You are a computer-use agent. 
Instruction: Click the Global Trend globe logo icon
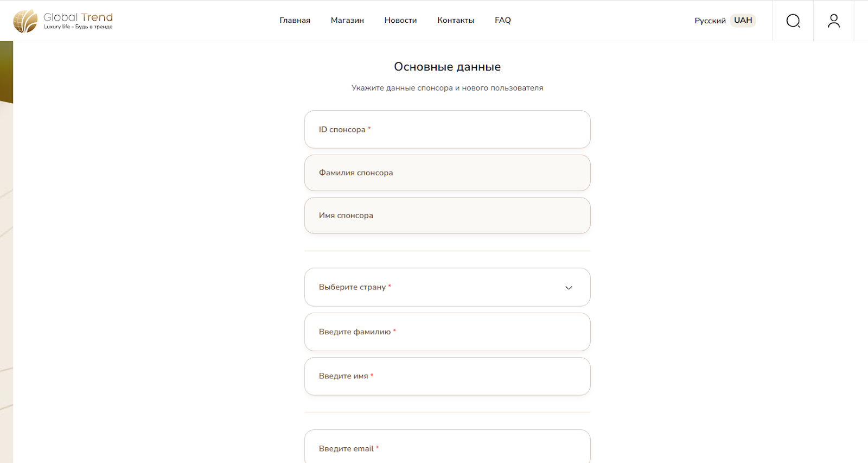(x=25, y=21)
